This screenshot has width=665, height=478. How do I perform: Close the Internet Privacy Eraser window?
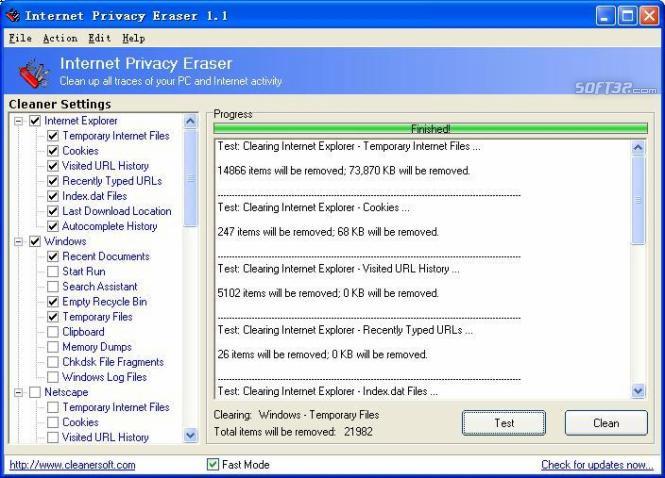coord(649,16)
